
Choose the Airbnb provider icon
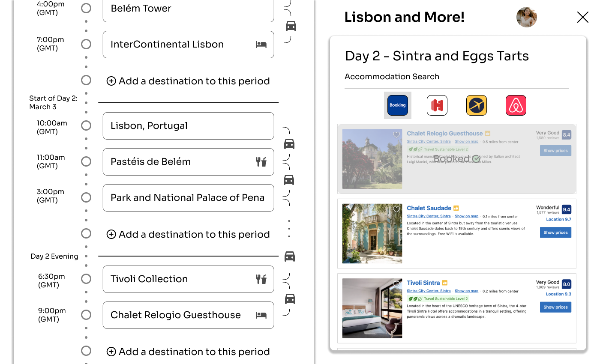coord(516,105)
